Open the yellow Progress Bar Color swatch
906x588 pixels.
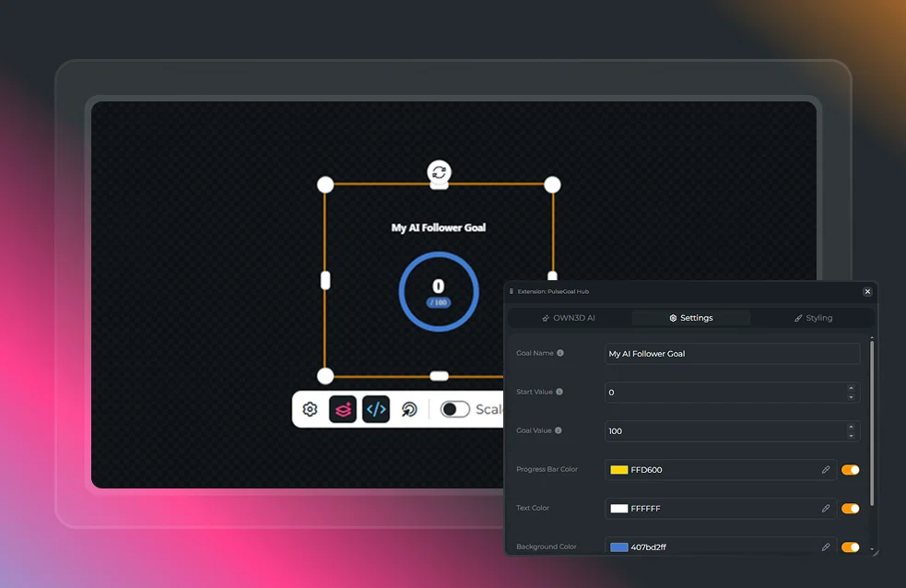pyautogui.click(x=618, y=470)
